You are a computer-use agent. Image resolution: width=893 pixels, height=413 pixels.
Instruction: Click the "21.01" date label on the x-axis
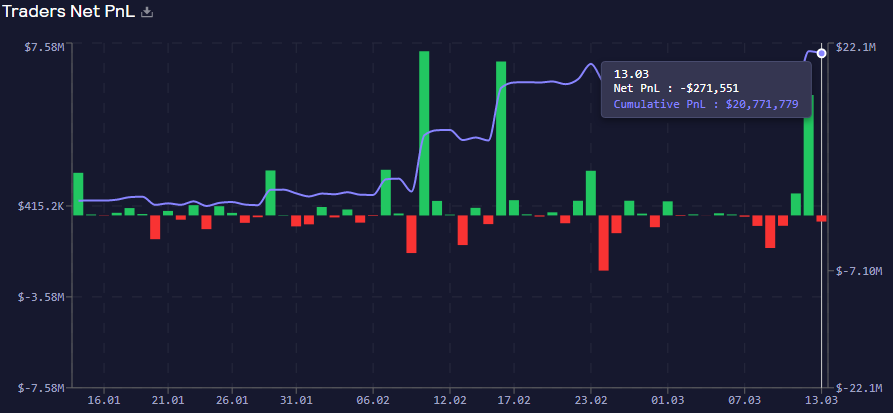169,400
